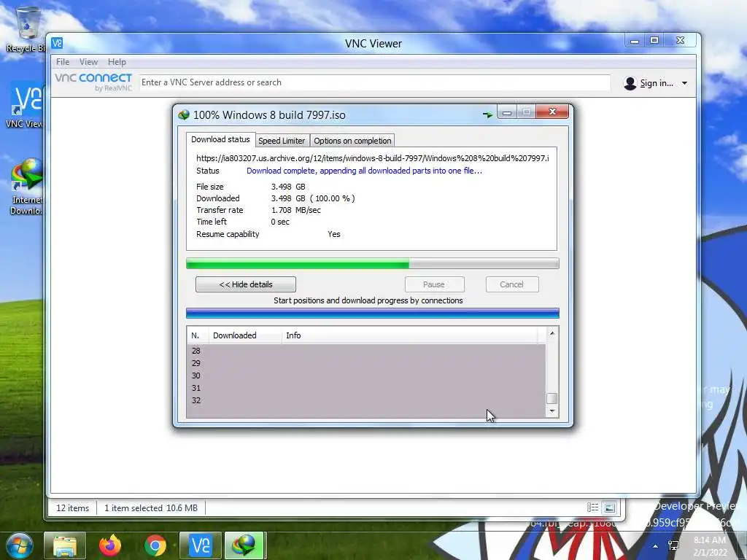Focus the VNC Server address search field
The width and height of the screenshot is (747, 560).
(374, 82)
